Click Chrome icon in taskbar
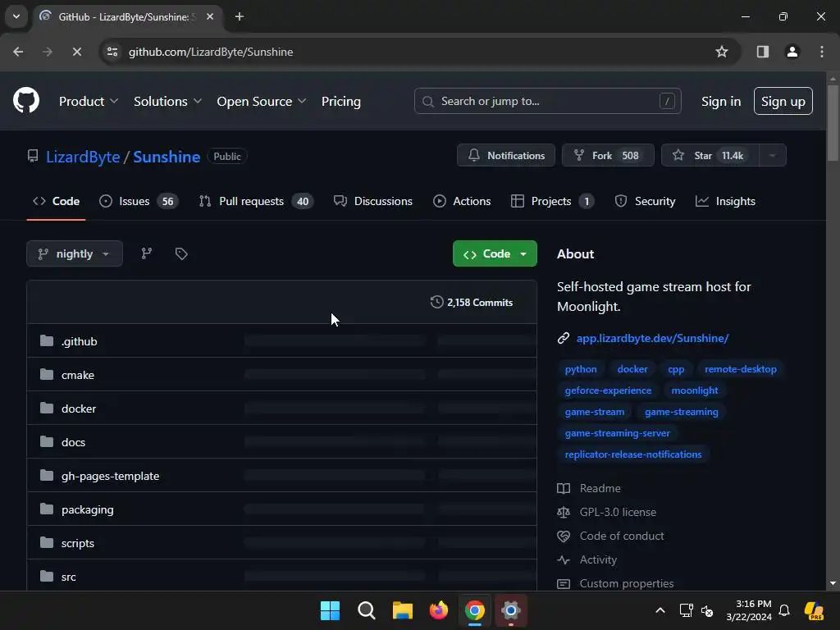Image resolution: width=840 pixels, height=630 pixels. pos(475,610)
